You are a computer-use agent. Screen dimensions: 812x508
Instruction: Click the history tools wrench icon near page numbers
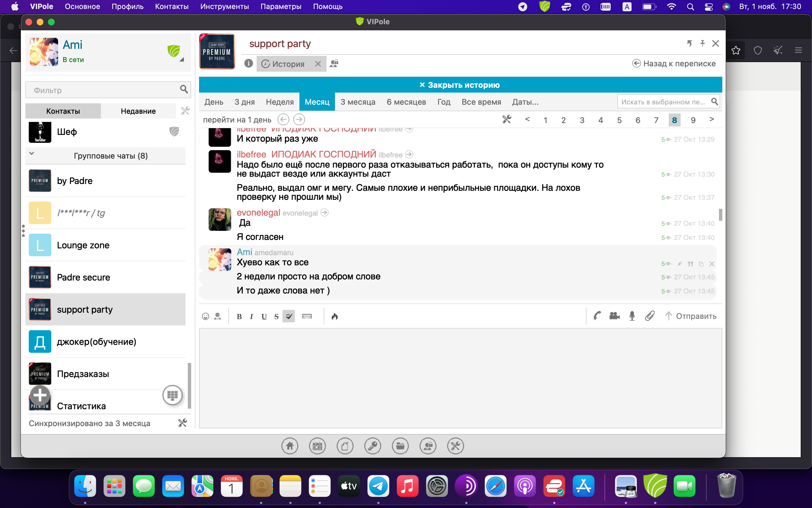(507, 119)
